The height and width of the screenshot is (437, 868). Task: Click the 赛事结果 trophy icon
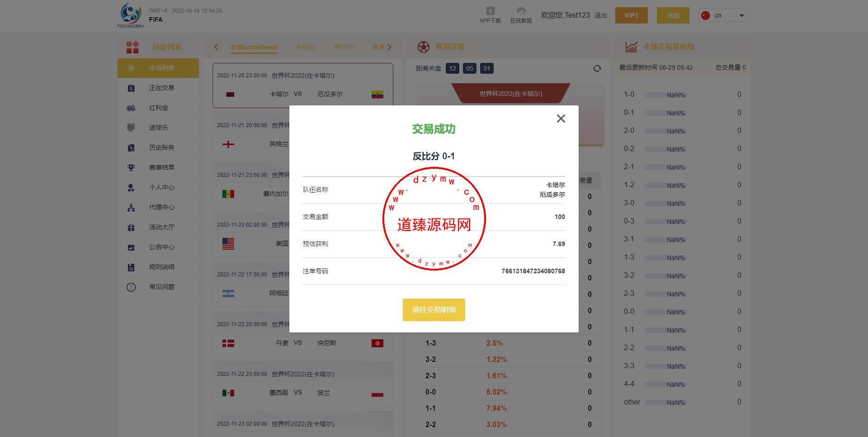[x=131, y=167]
